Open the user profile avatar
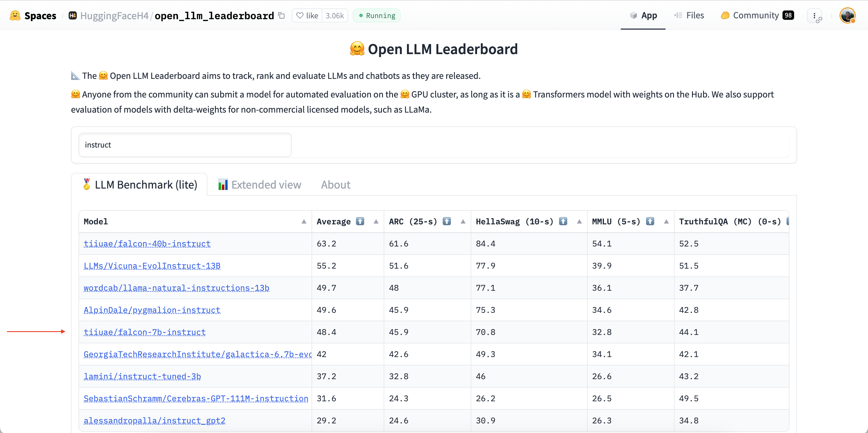 (x=847, y=15)
